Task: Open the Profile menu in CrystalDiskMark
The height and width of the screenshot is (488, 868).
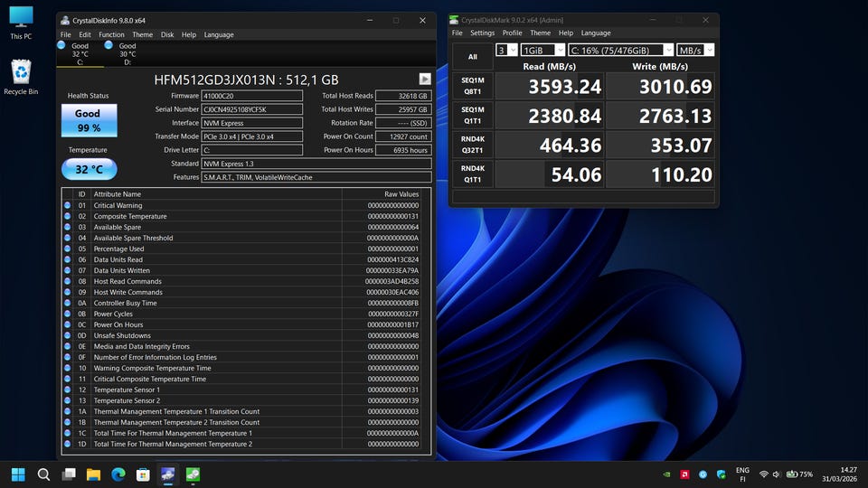Action: point(512,33)
